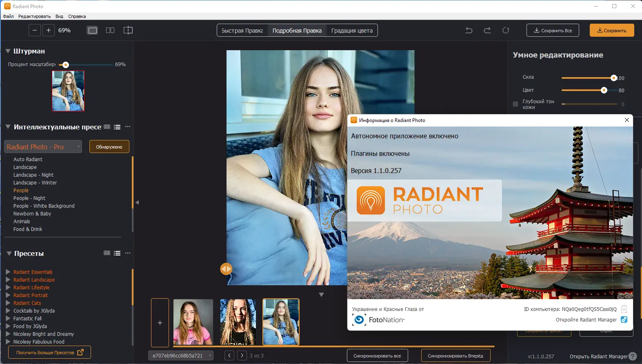The height and width of the screenshot is (364, 642).
Task: Click Синхронизировать все button
Action: pos(377,355)
